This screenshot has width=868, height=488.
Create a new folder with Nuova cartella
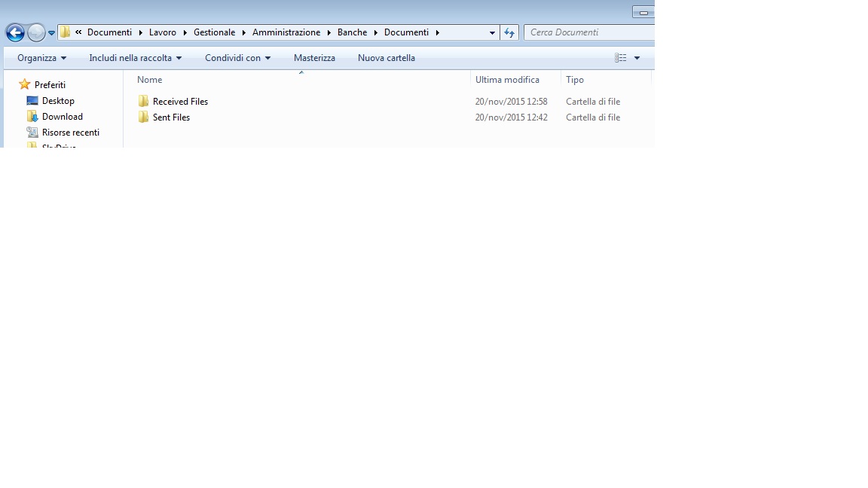click(x=386, y=58)
